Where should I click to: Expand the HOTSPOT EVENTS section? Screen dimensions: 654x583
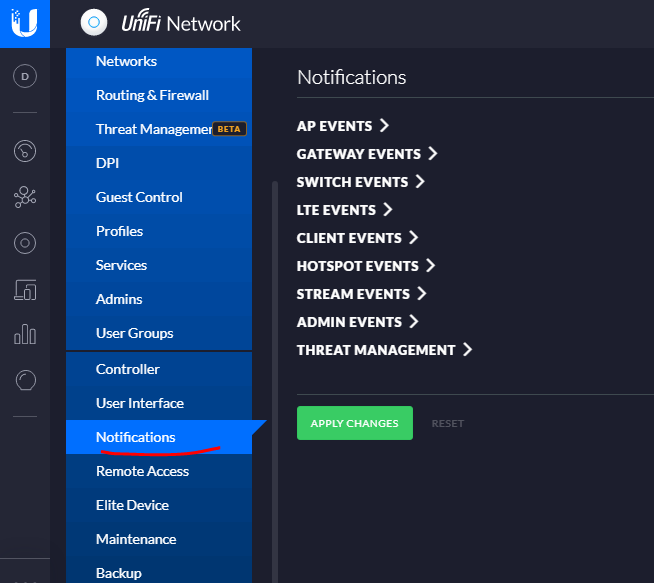pos(366,266)
